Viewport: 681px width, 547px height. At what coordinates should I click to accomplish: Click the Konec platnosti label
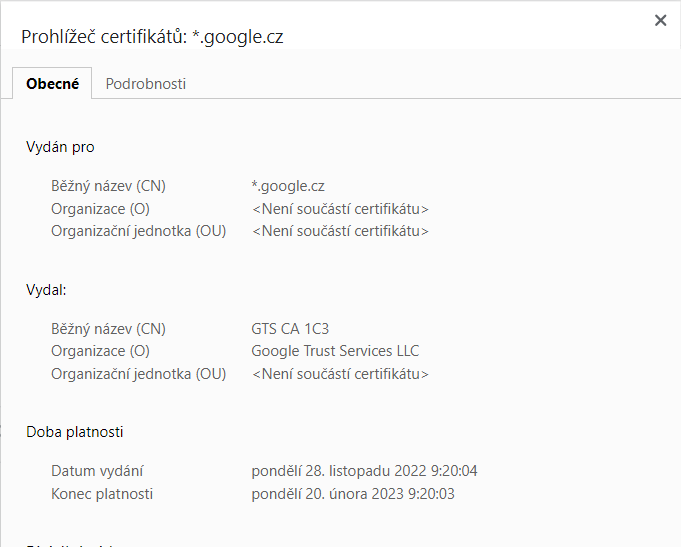click(102, 494)
